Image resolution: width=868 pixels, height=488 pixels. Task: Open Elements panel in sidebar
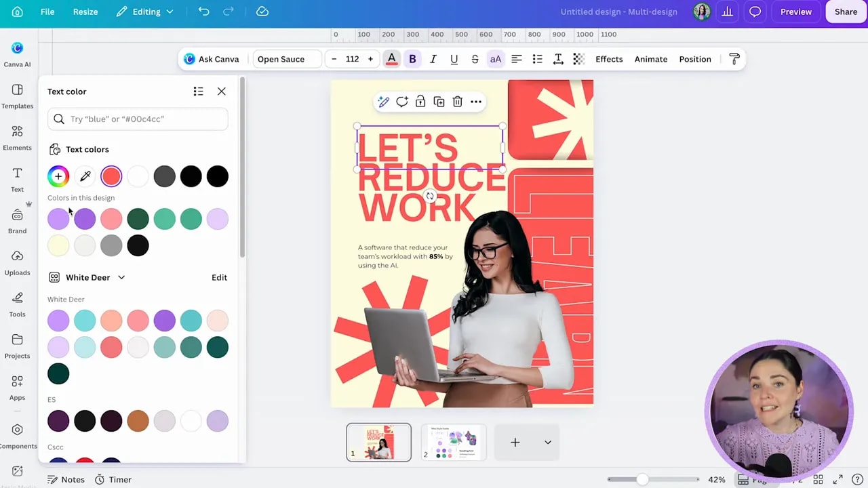pos(17,138)
